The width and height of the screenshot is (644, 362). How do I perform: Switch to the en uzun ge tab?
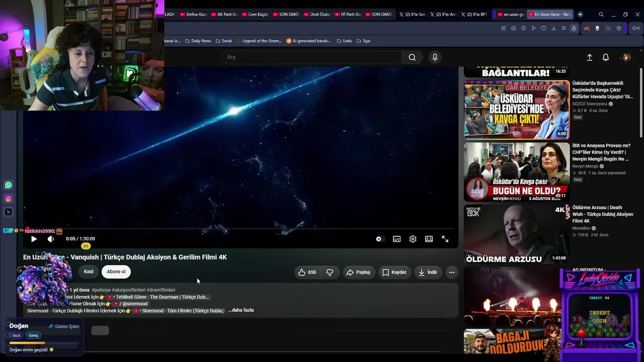510,15
